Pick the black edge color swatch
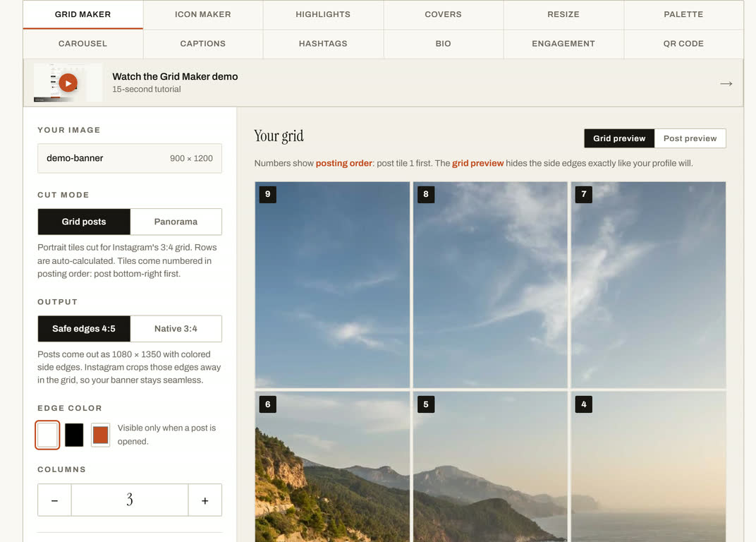The width and height of the screenshot is (756, 542). [x=74, y=435]
